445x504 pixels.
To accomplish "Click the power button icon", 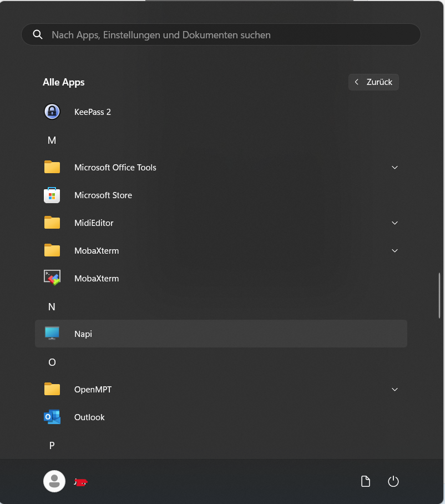I will click(x=393, y=481).
